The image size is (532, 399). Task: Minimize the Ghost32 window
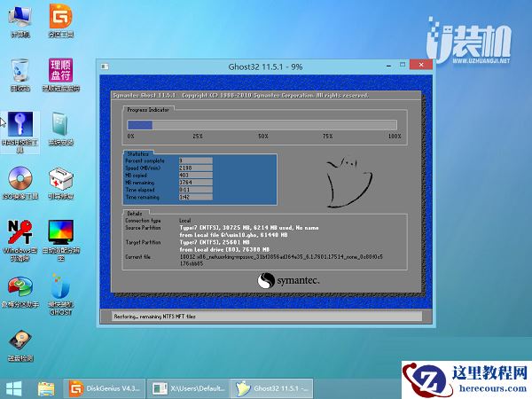389,66
